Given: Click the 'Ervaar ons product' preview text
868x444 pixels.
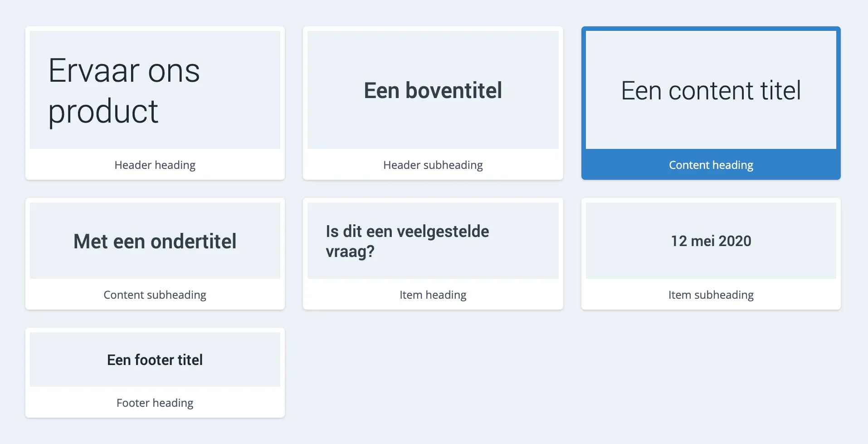Looking at the screenshot, I should (124, 90).
